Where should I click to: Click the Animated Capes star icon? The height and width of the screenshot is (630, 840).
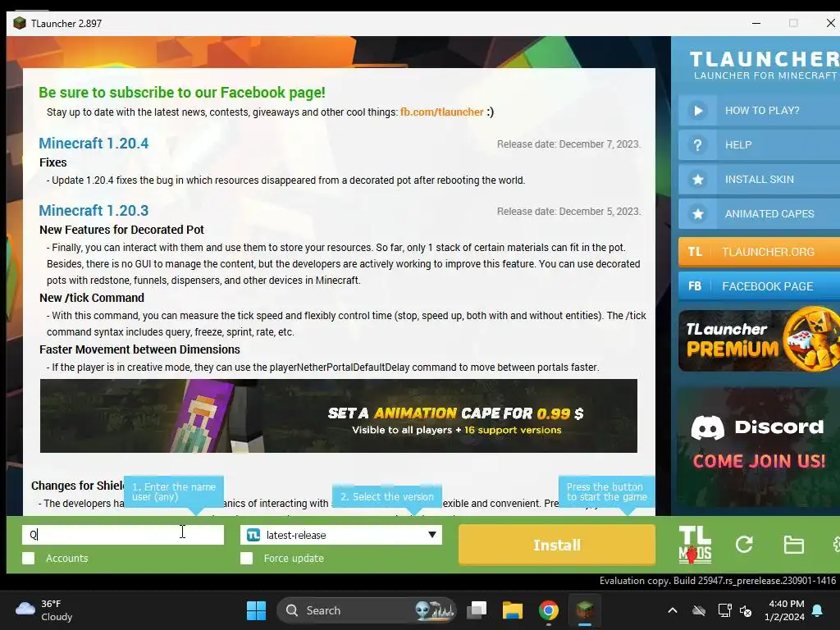tap(697, 214)
